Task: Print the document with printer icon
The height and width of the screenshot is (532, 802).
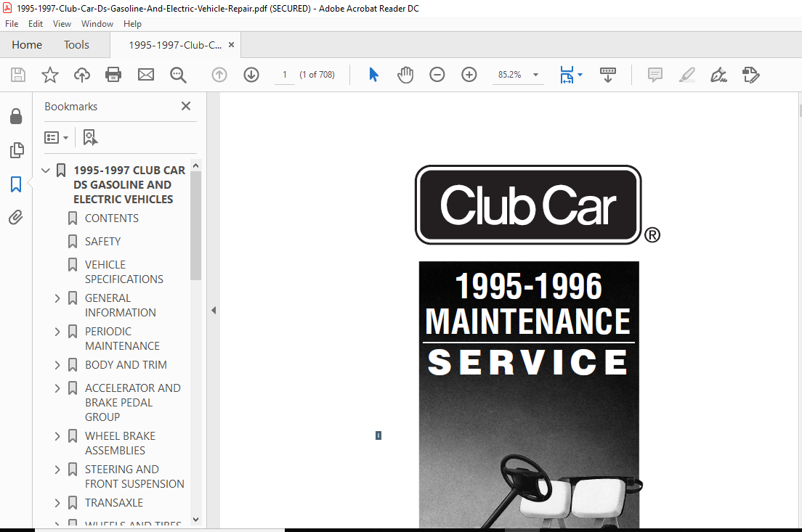Action: [x=113, y=75]
